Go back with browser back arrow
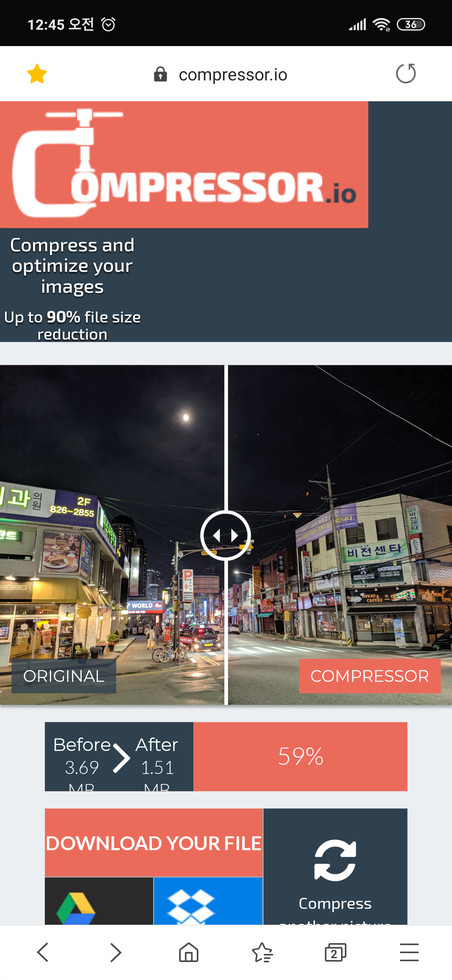Image resolution: width=452 pixels, height=980 pixels. tap(43, 952)
